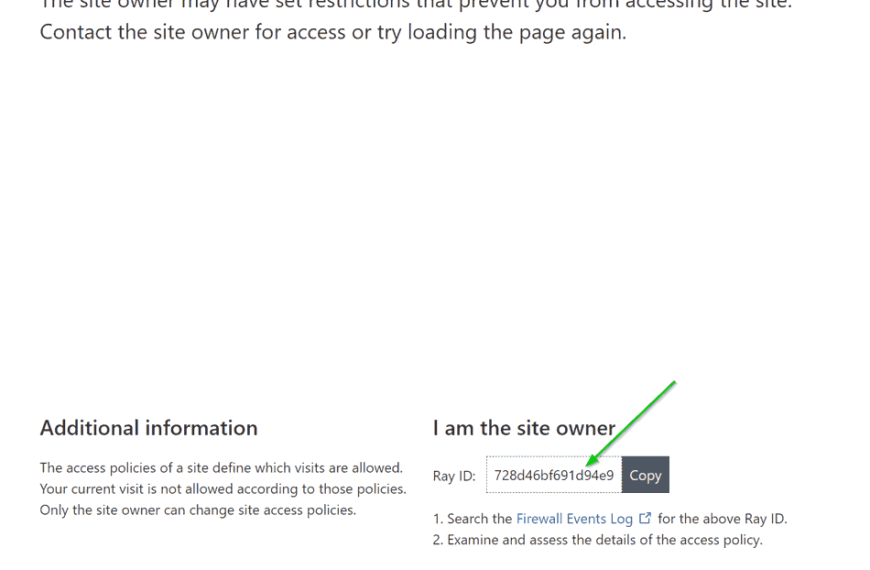Open the Firewall Events Log link

click(574, 519)
